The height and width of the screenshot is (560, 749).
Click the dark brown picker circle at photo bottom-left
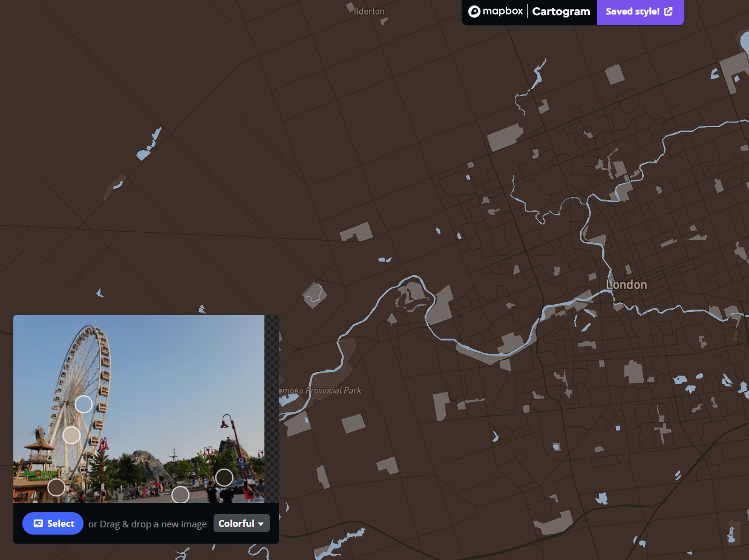point(56,486)
